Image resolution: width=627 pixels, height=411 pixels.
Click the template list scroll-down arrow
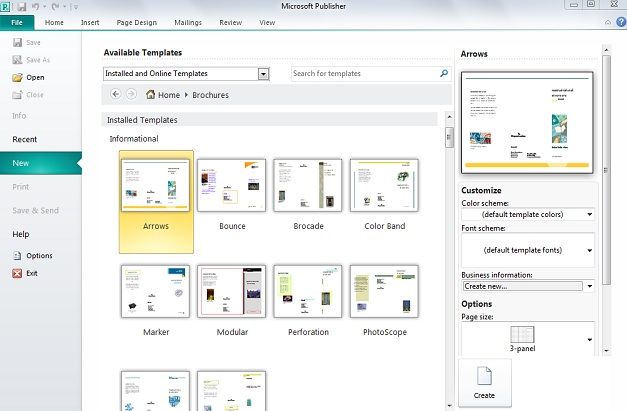(x=449, y=406)
